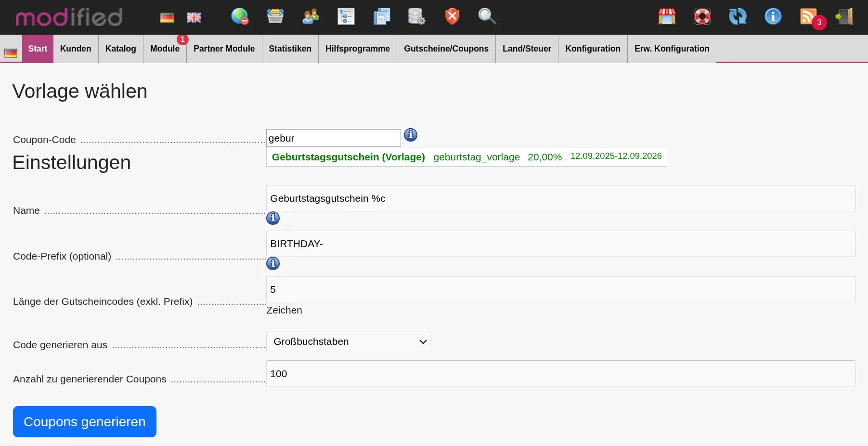868x446 pixels.
Task: Click the RSS feed news icon
Action: (808, 16)
